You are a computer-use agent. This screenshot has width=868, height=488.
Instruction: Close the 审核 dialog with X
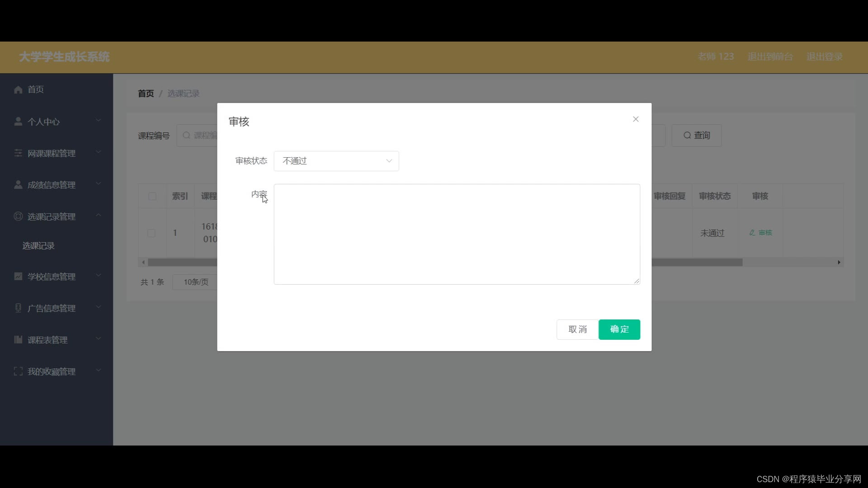point(636,119)
